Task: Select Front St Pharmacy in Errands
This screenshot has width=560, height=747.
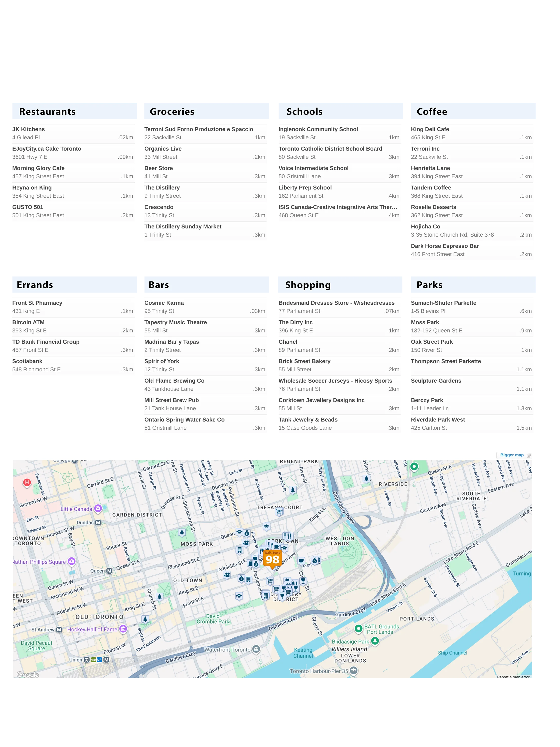Action: (x=73, y=307)
